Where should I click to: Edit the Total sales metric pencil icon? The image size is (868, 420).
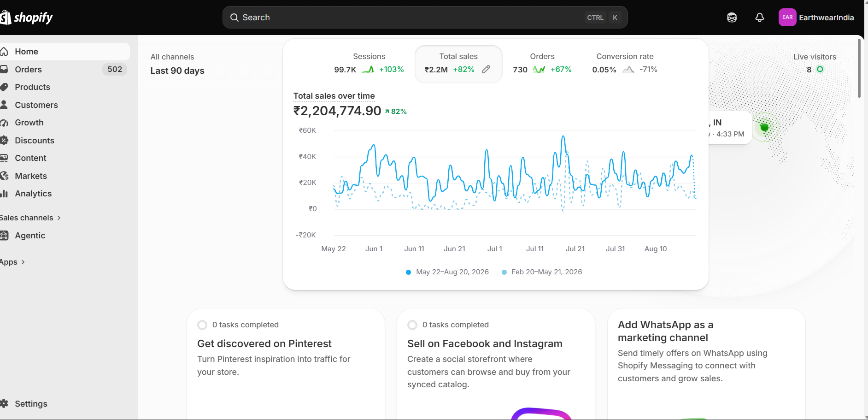[486, 69]
